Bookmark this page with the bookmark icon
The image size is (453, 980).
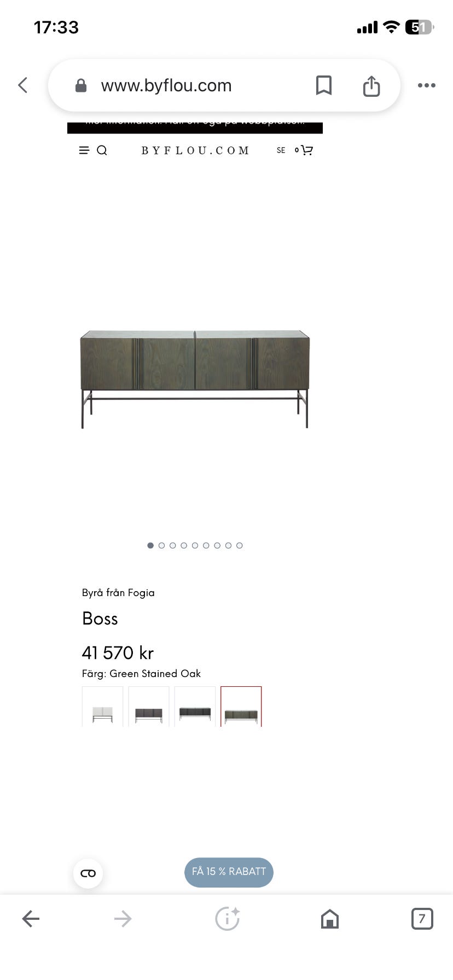coord(324,85)
